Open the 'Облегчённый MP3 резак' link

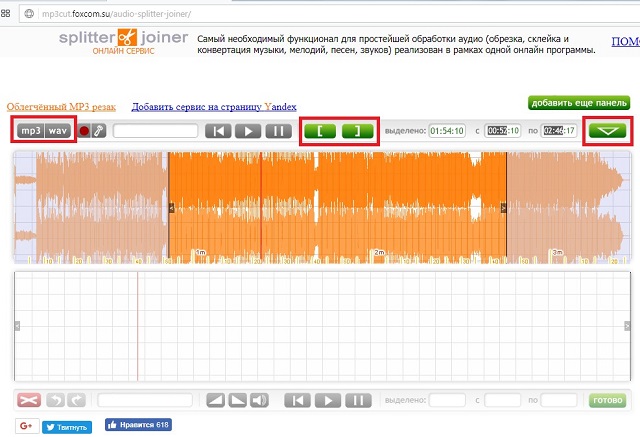pos(61,105)
